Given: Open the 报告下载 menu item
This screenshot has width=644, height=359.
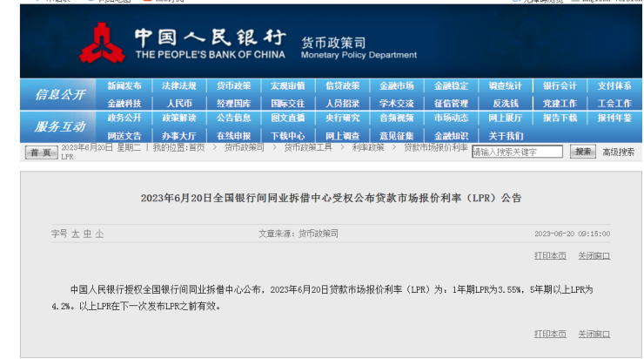Looking at the screenshot, I should click(560, 118).
